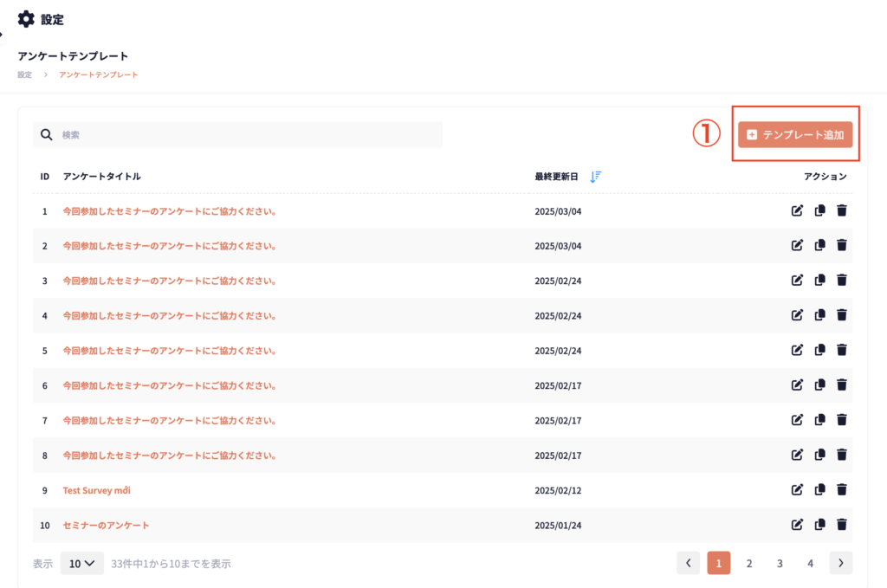The height and width of the screenshot is (588, 887).
Task: Switch to page 2 of the list
Action: coord(749,563)
